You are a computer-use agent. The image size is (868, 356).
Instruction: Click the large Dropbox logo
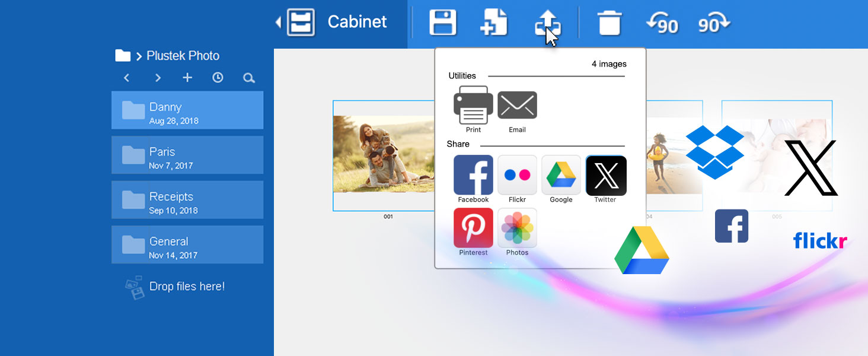click(x=715, y=152)
